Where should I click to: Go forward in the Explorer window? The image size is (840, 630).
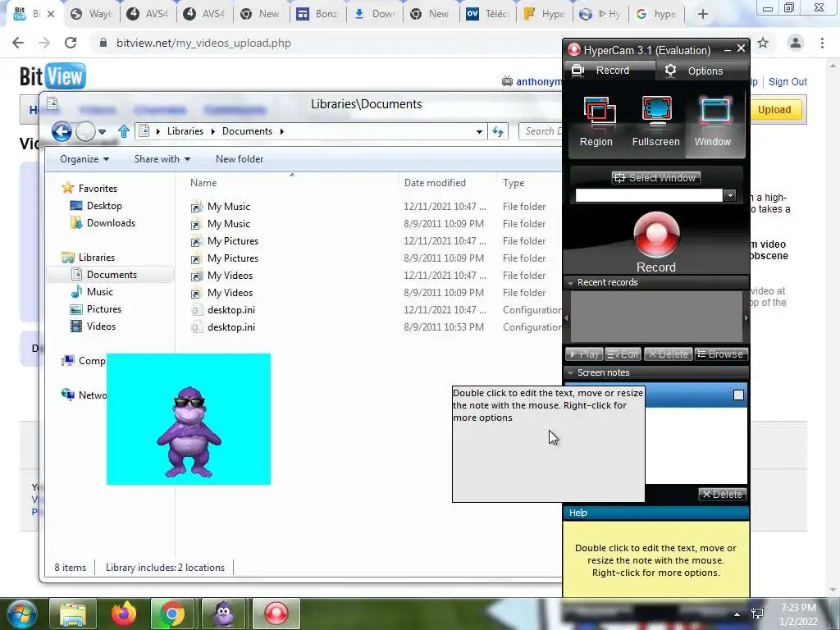tap(84, 131)
